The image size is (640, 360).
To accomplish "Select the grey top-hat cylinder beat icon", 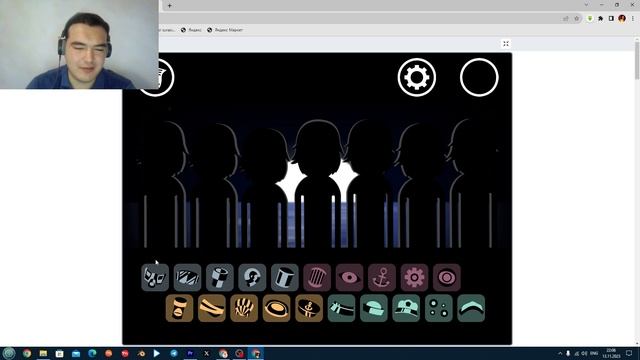I will (x=284, y=278).
